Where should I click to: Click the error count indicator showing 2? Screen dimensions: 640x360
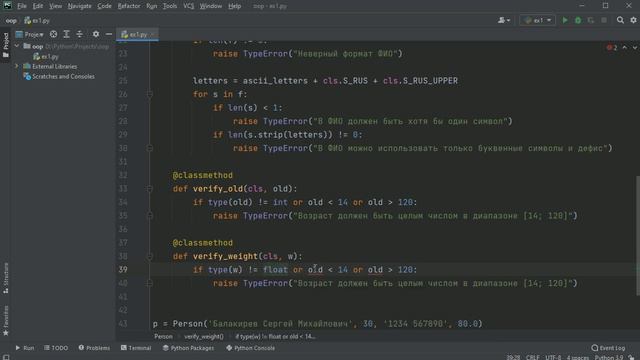(x=612, y=48)
